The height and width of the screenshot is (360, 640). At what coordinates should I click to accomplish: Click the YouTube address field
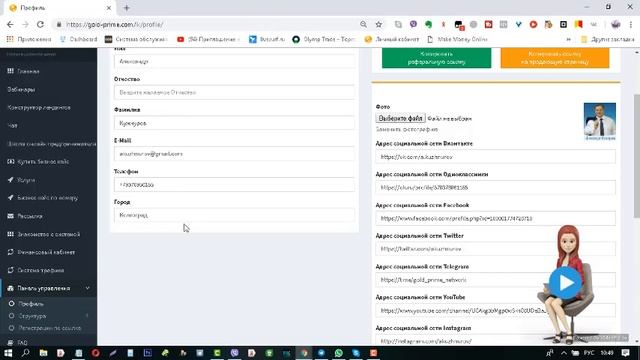click(x=496, y=311)
